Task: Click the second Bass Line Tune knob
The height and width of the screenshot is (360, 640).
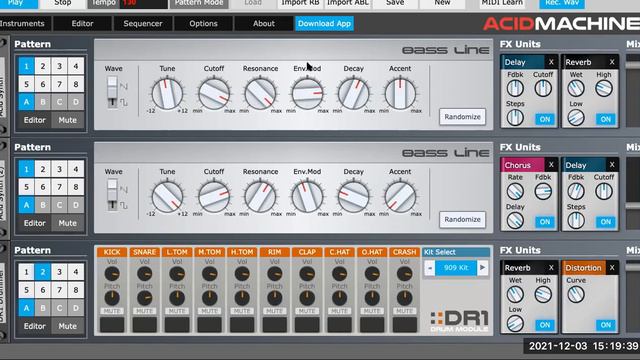Action: (x=167, y=197)
